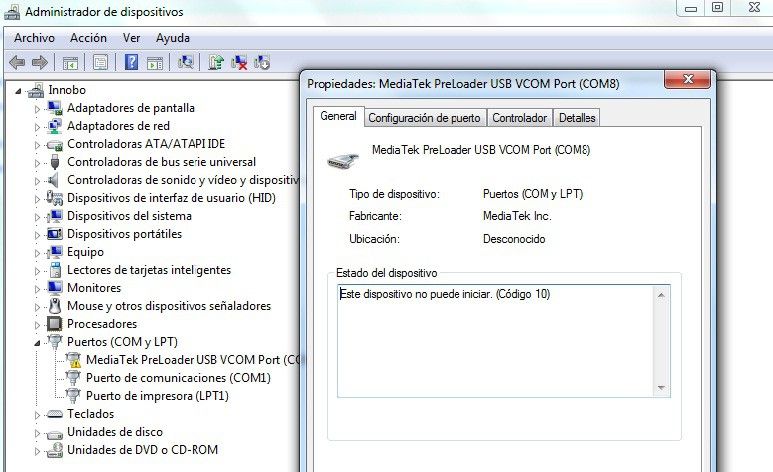Open the Archivo menu
This screenshot has height=472, width=773.
pos(34,38)
